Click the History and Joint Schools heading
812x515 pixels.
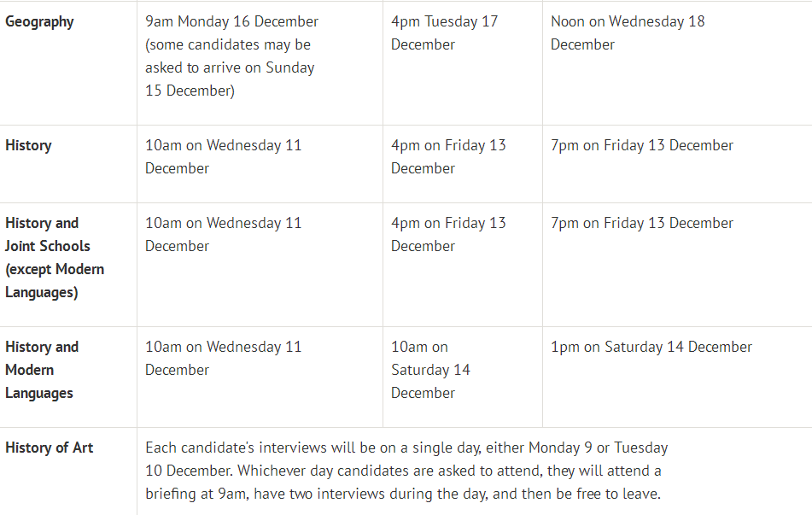[x=42, y=234]
